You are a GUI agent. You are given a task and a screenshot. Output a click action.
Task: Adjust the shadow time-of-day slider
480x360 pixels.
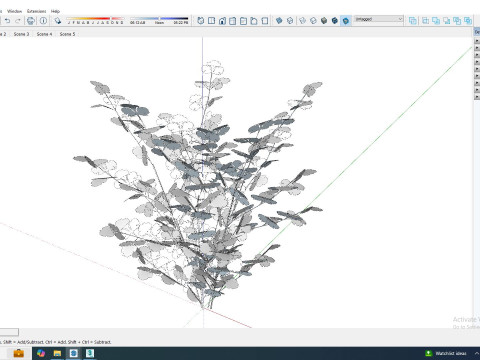(159, 19)
